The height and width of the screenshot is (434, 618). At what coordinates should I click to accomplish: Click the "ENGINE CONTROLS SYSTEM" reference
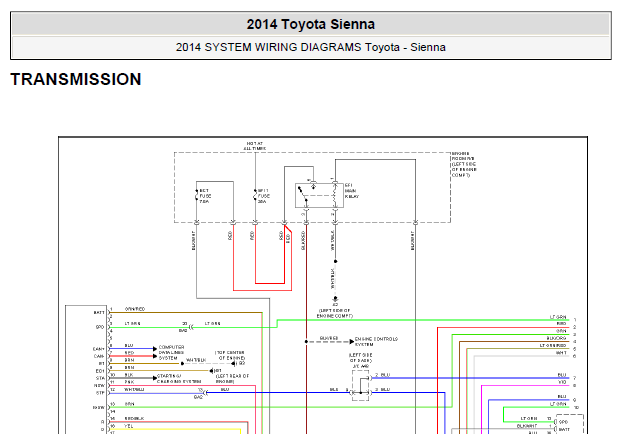(x=376, y=341)
